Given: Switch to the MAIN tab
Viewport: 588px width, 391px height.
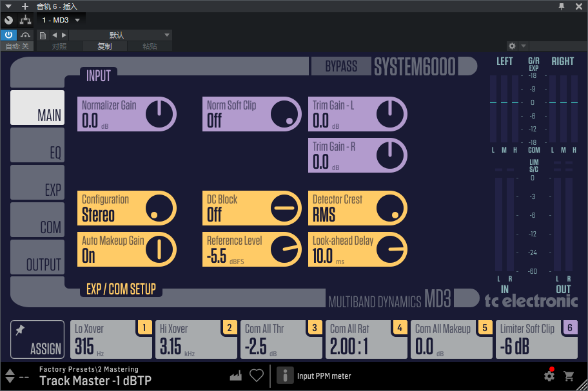Looking at the screenshot, I should point(37,108).
